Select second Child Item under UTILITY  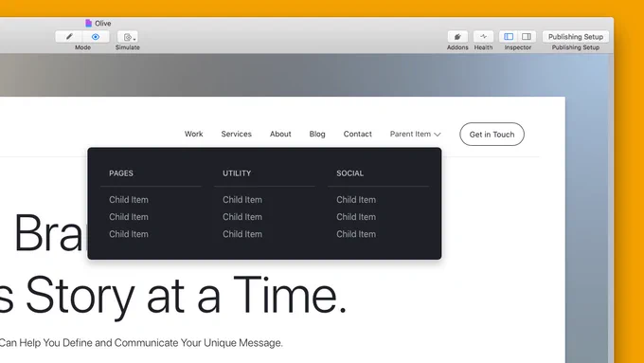(x=242, y=217)
